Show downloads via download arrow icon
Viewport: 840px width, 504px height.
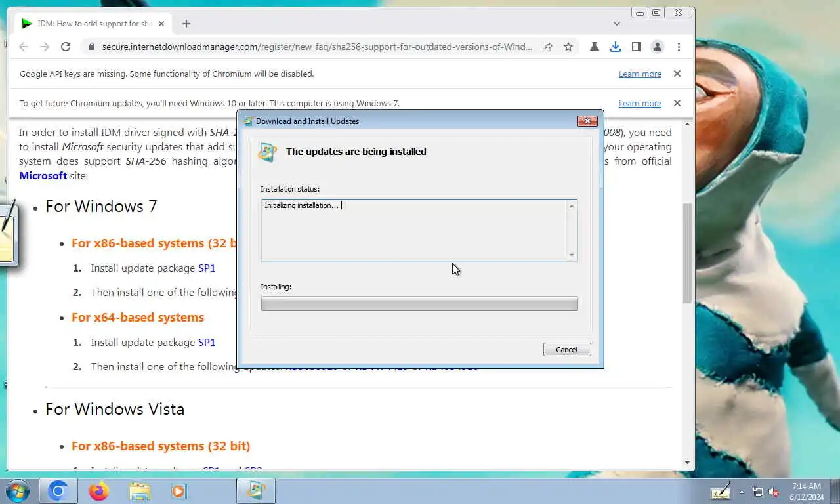616,47
